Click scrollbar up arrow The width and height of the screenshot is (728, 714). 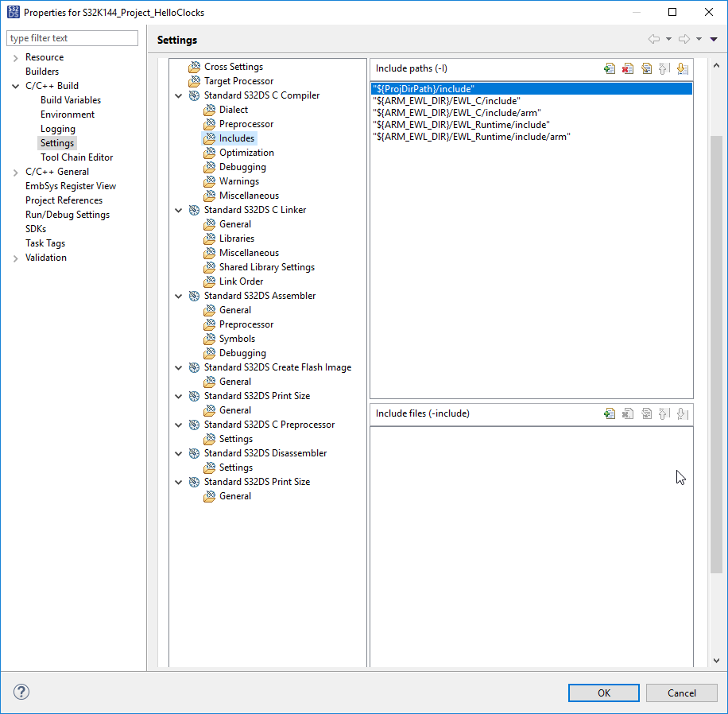[x=716, y=66]
